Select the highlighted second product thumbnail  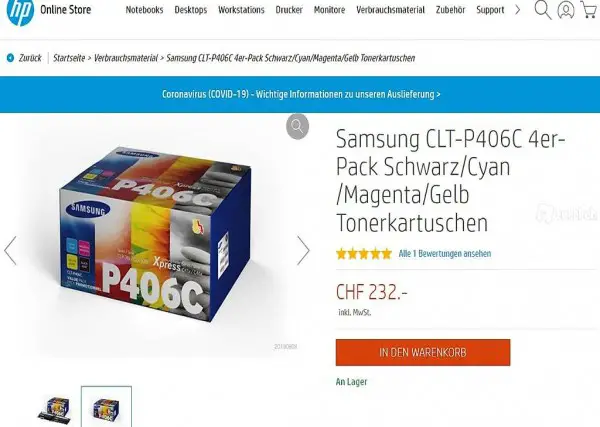tap(106, 407)
